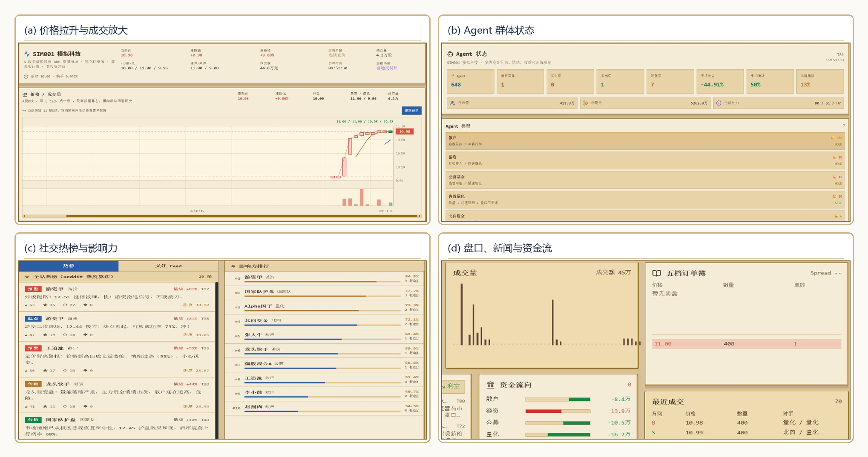Image resolution: width=868 pixels, height=457 pixels.
Task: Click the coins icon beside 总现金
Action: click(x=586, y=103)
